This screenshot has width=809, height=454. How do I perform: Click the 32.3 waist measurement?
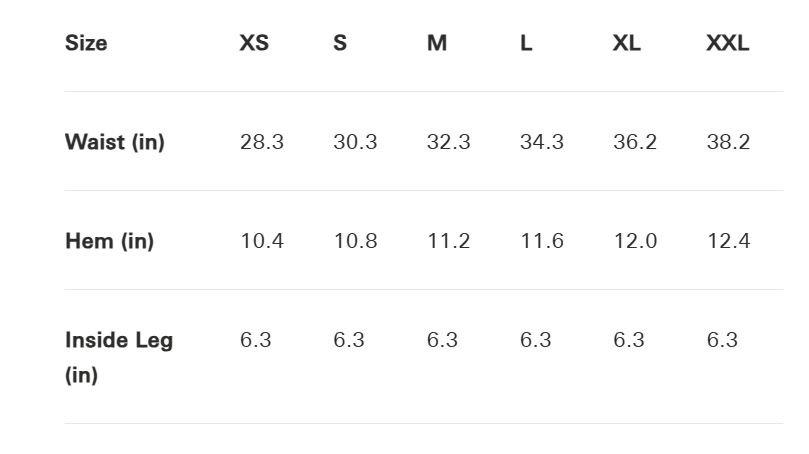click(x=448, y=142)
